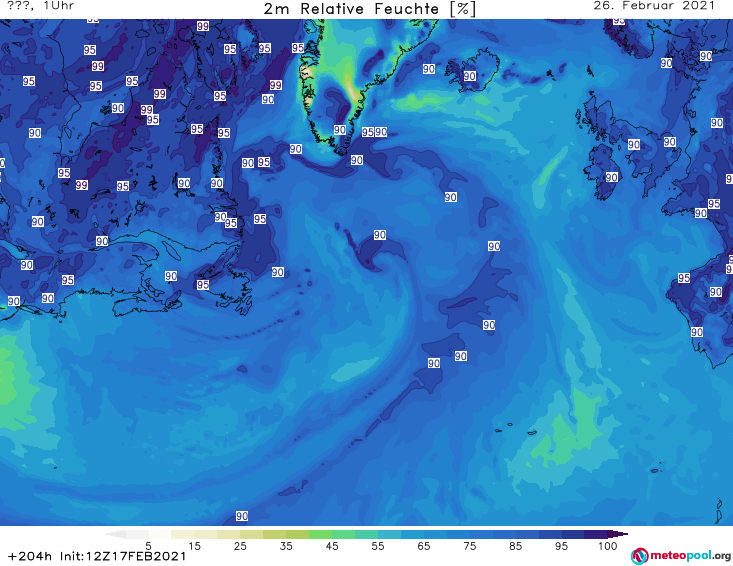This screenshot has height=566, width=733.
Task: Click the '???, 1Uhr' time label
Action: [40, 6]
